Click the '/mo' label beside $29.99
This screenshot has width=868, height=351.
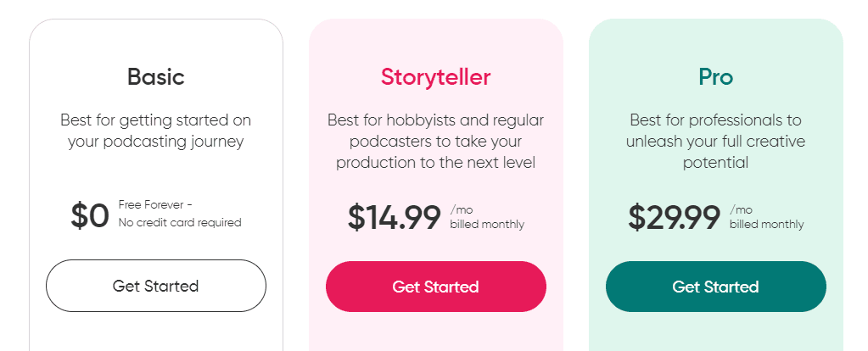pos(742,210)
